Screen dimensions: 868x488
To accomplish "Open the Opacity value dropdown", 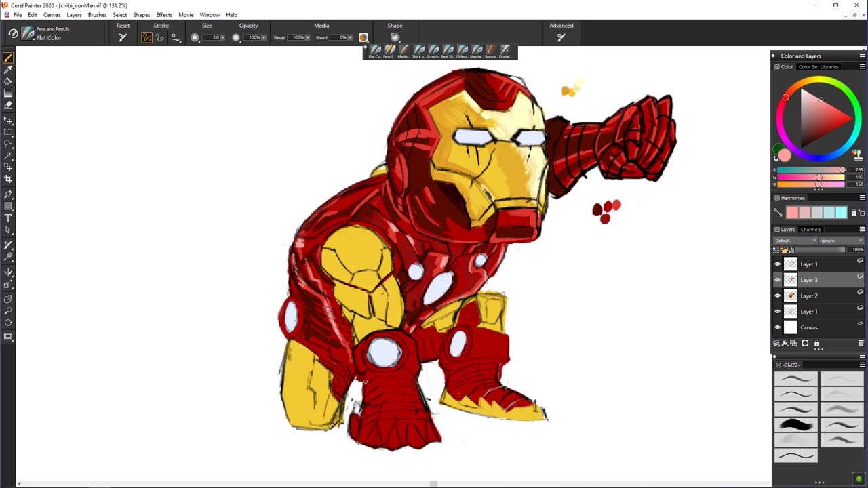I will point(263,37).
